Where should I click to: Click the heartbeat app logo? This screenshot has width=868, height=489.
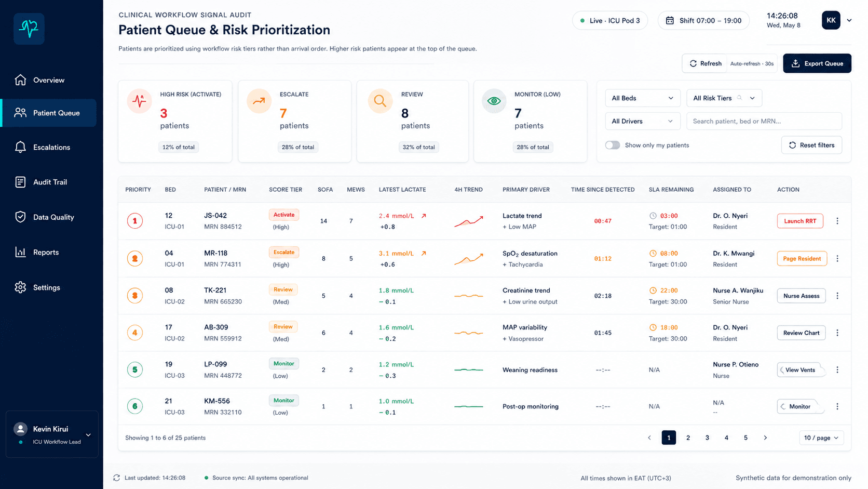click(29, 29)
